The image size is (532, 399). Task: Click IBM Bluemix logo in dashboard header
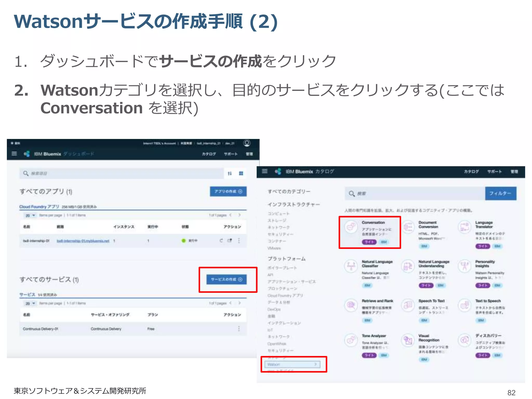pos(27,154)
